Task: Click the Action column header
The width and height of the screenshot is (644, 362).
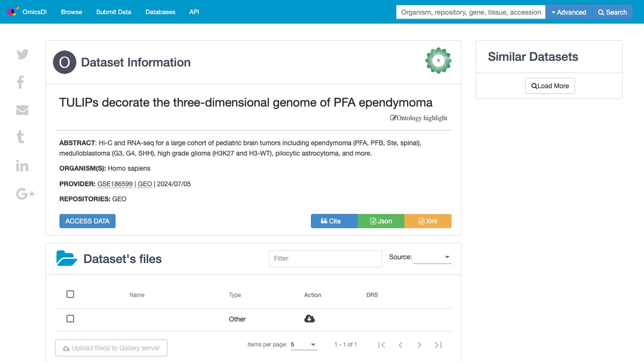Action: [312, 295]
